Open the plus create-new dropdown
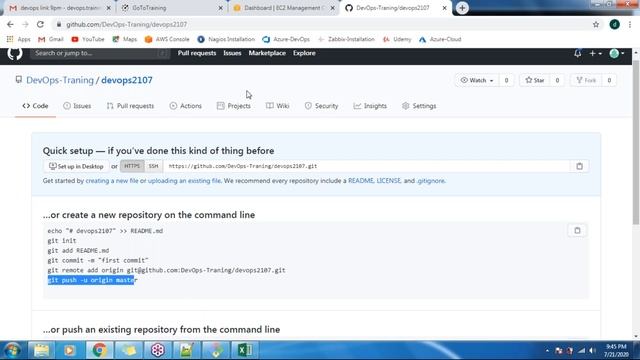This screenshot has height=360, width=640. pyautogui.click(x=596, y=53)
